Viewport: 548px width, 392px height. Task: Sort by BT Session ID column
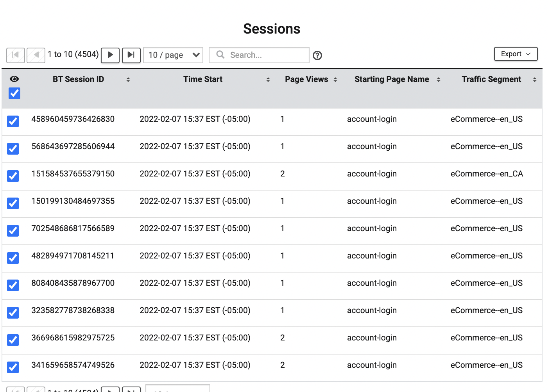coord(128,80)
